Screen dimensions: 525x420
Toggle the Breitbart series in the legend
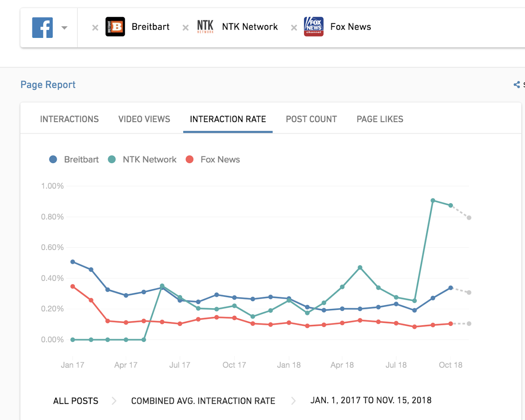pyautogui.click(x=74, y=159)
